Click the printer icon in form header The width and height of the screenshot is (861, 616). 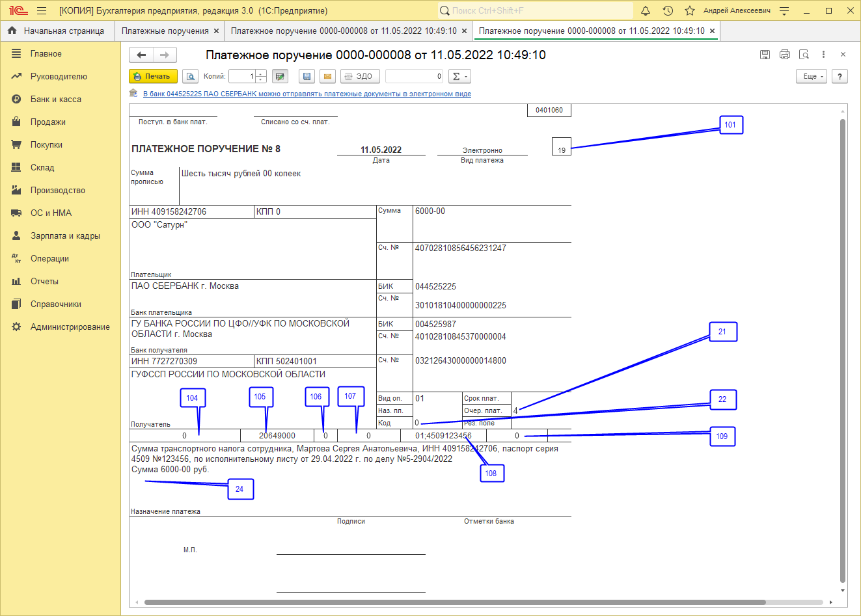785,55
